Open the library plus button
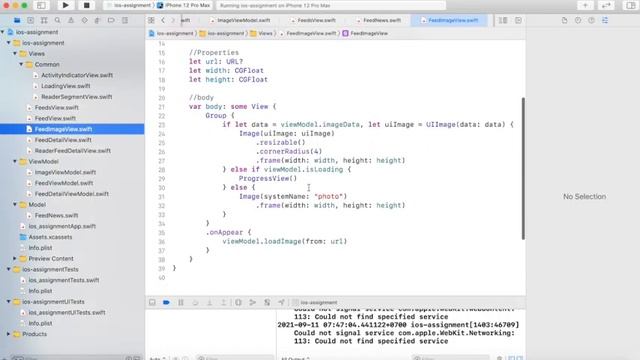Screen dimensions: 640x360 coord(585,5)
